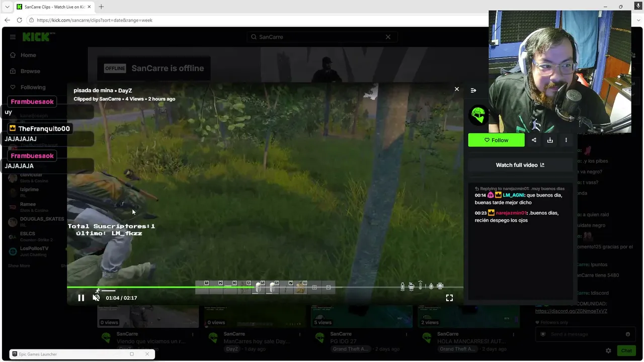This screenshot has height=362, width=644.
Task: Select the DayZ category tag under ManCarres clip
Action: tap(232, 349)
